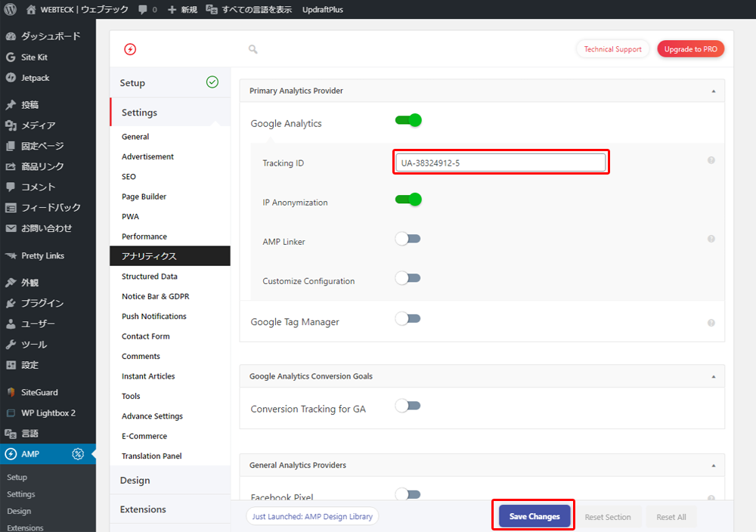Turn off IP Anonymization switch

[x=408, y=199]
